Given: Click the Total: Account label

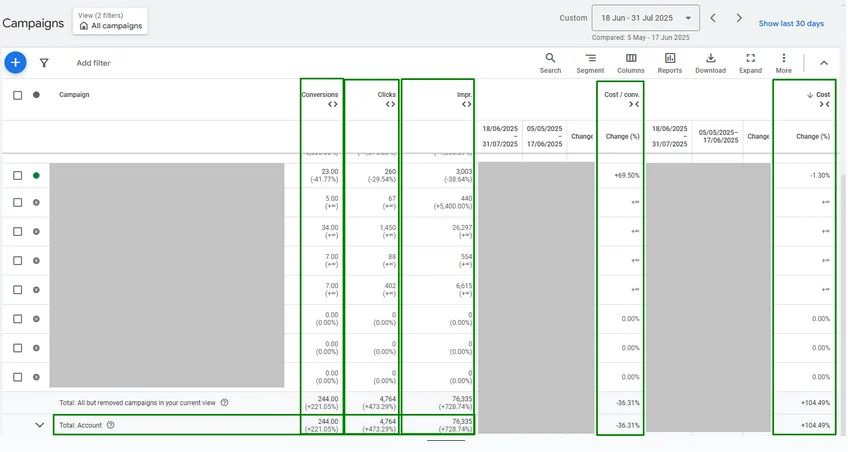Looking at the screenshot, I should coord(81,426).
